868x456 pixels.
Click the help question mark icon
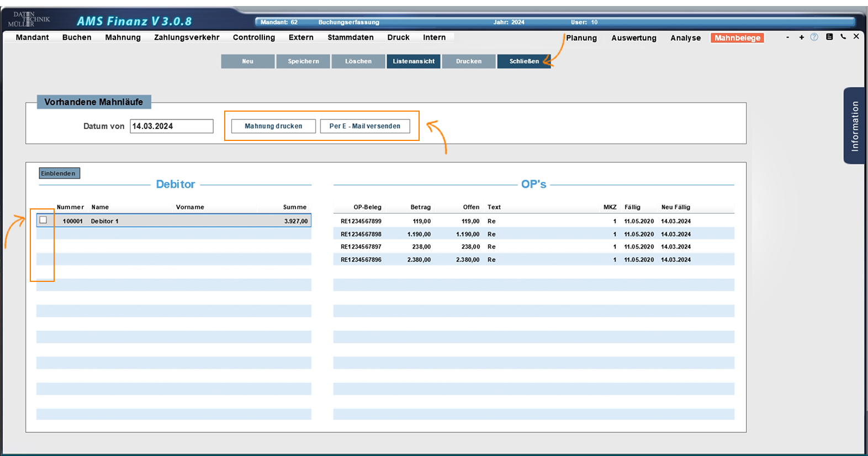814,37
